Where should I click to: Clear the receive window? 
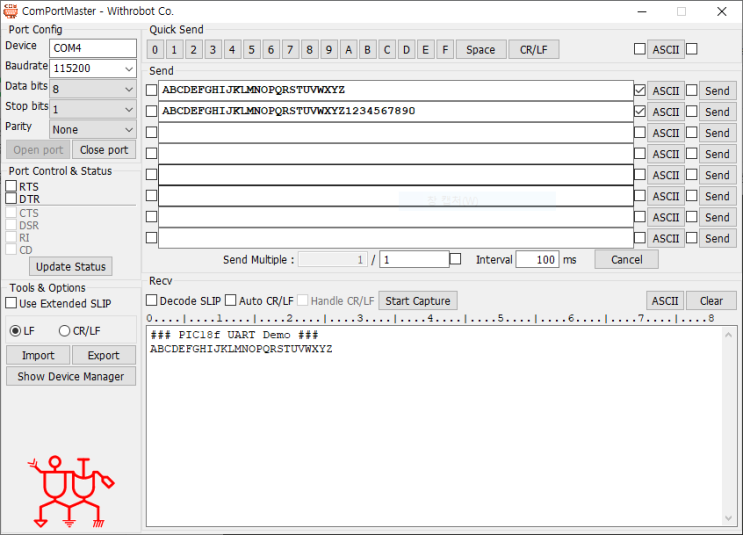coord(711,301)
